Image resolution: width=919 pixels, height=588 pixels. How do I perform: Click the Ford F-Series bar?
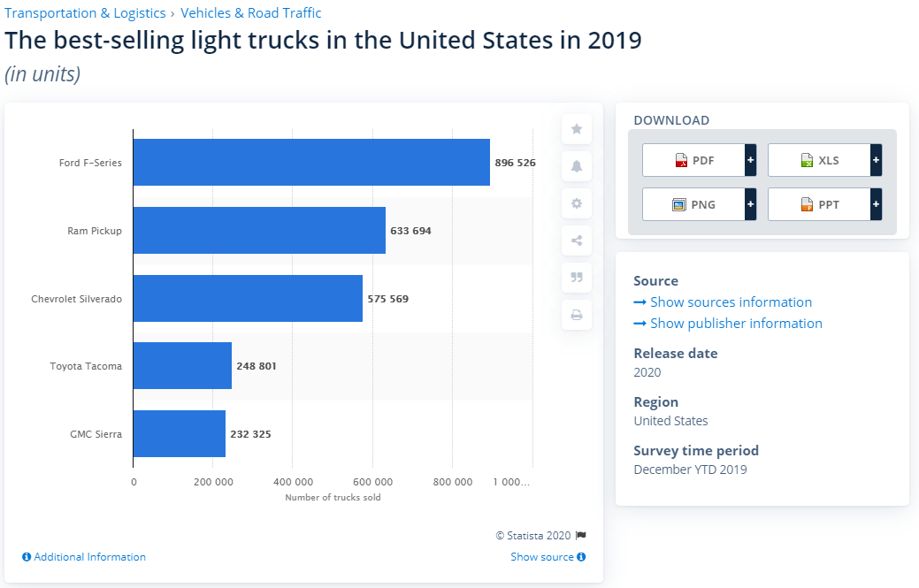(311, 163)
